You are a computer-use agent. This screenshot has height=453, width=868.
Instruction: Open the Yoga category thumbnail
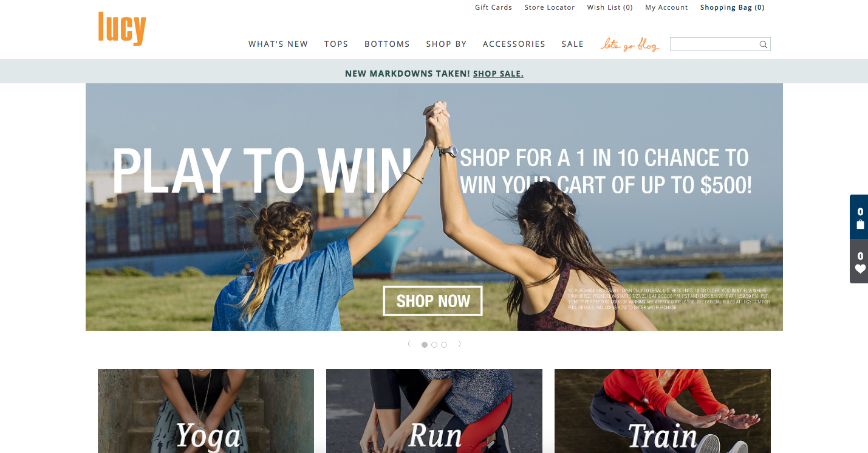[206, 411]
